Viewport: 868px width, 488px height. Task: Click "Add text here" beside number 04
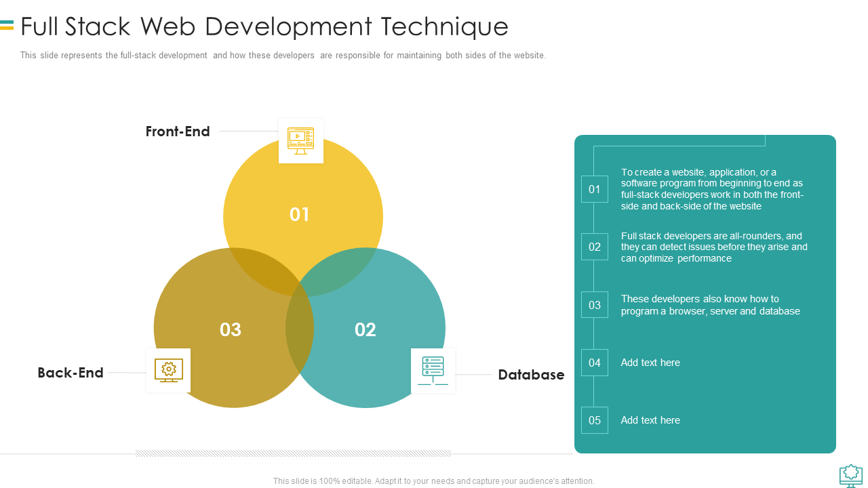pos(650,363)
